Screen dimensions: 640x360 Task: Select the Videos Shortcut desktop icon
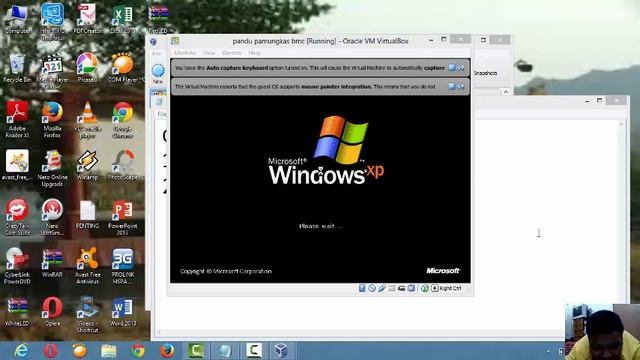point(87,315)
